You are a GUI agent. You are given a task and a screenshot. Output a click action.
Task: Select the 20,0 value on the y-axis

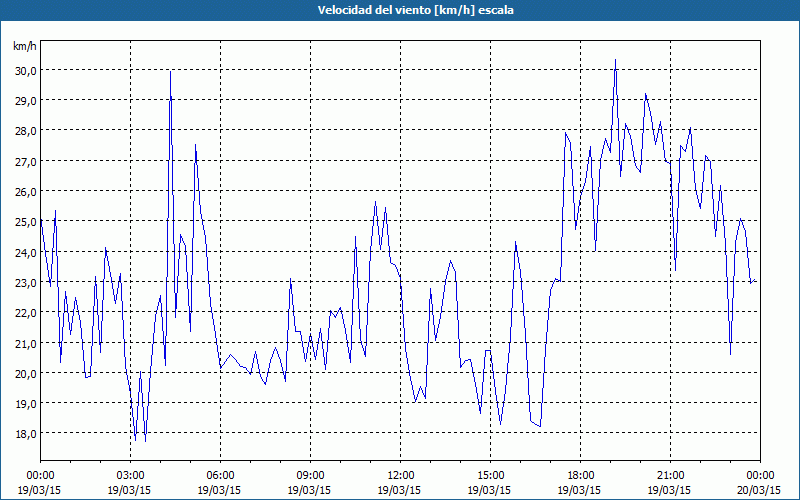(25, 373)
